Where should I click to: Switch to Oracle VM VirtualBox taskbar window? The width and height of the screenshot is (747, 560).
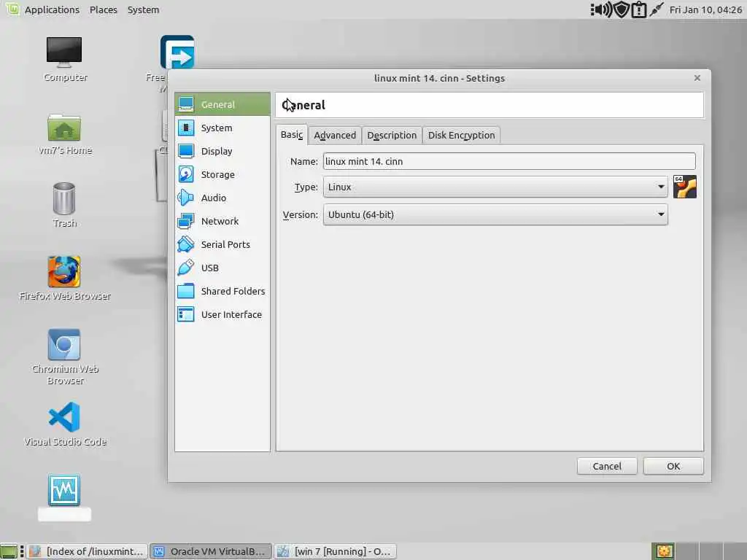tap(211, 551)
